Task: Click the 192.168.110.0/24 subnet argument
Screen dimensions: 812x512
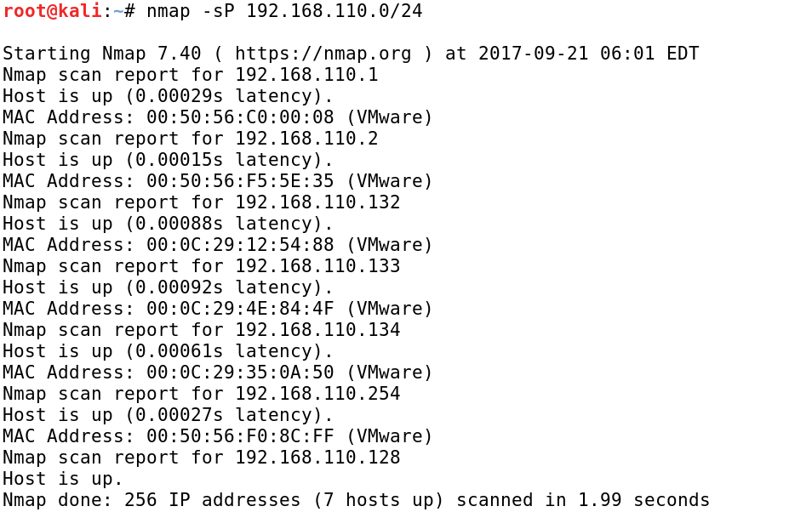Action: (x=334, y=11)
